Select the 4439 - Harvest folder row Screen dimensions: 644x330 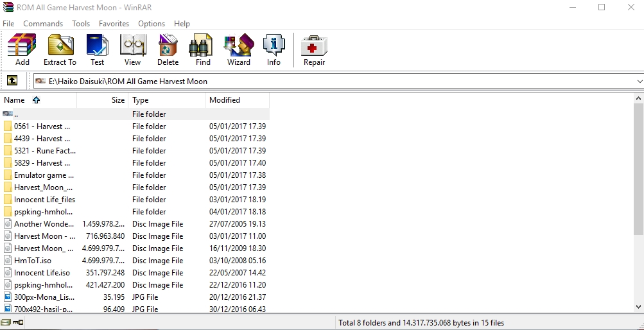click(135, 138)
